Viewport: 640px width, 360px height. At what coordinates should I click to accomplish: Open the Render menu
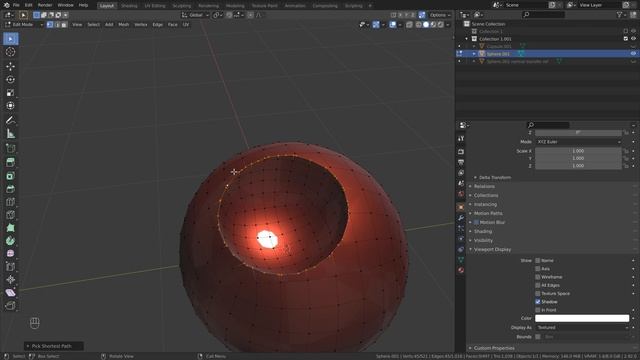(x=45, y=5)
